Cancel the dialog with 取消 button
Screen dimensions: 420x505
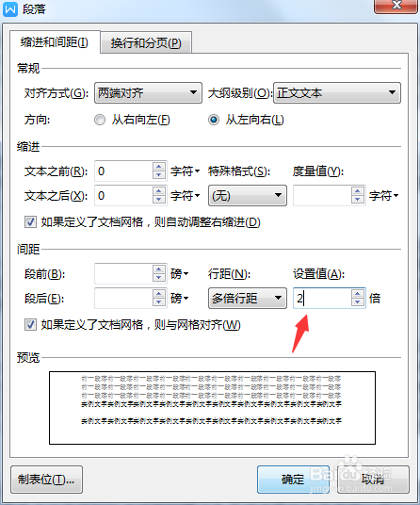click(373, 480)
